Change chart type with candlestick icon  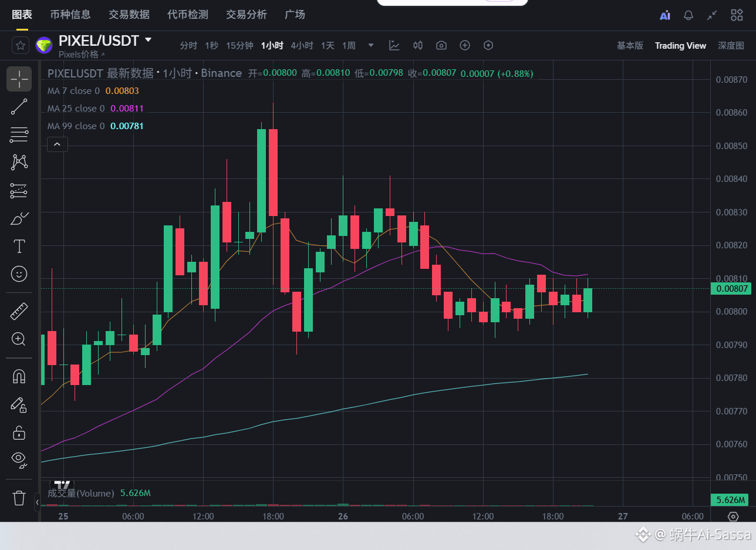[x=418, y=45]
